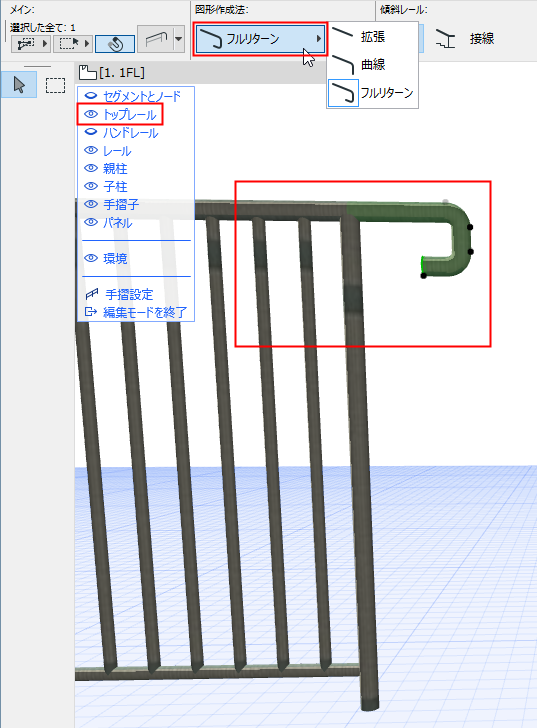Image resolution: width=537 pixels, height=728 pixels.
Task: Click the straight line icon beside 拡張
Action: pyautogui.click(x=343, y=32)
